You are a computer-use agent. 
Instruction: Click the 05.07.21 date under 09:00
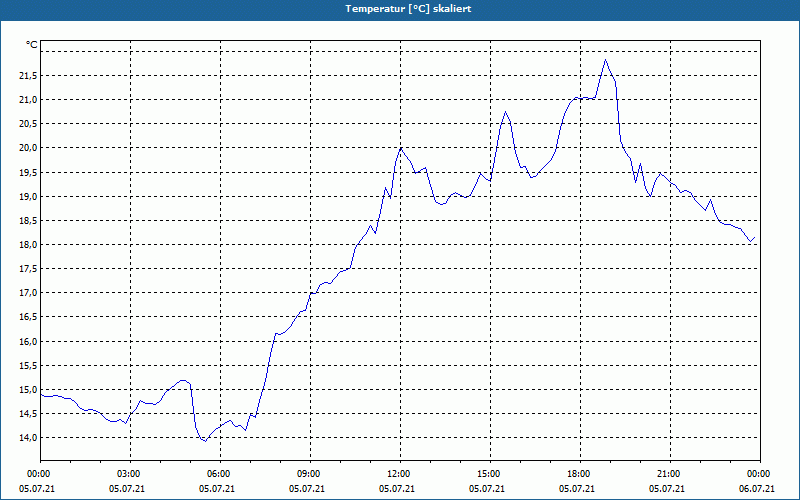click(307, 489)
